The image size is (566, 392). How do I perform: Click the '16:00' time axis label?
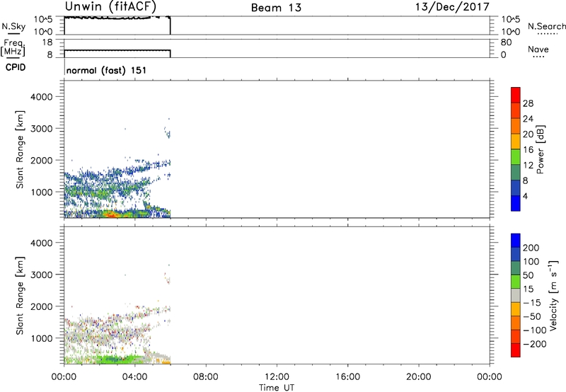[x=347, y=377]
